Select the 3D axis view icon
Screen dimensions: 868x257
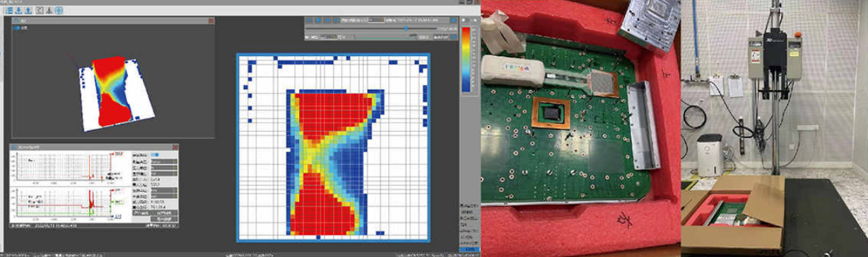pyautogui.click(x=49, y=11)
